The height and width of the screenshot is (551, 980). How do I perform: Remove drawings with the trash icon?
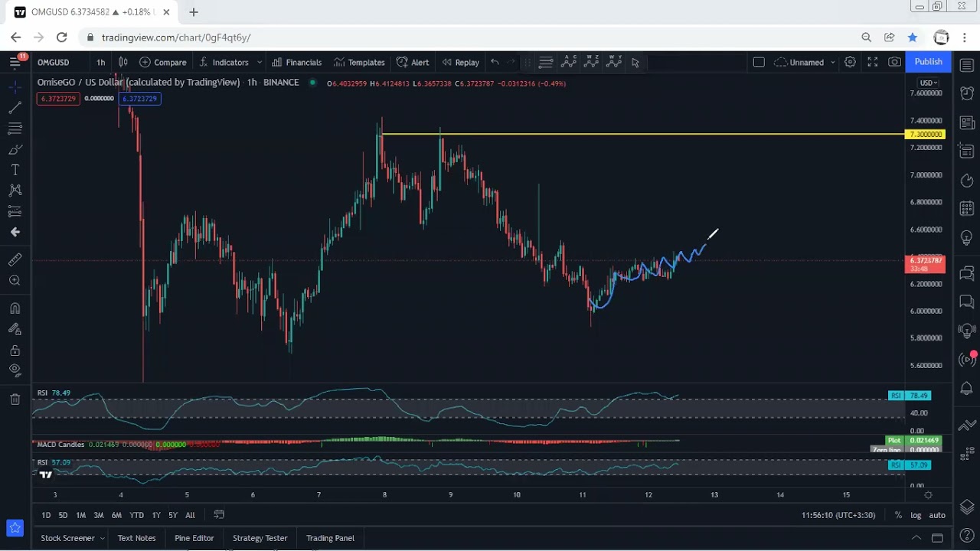click(15, 399)
